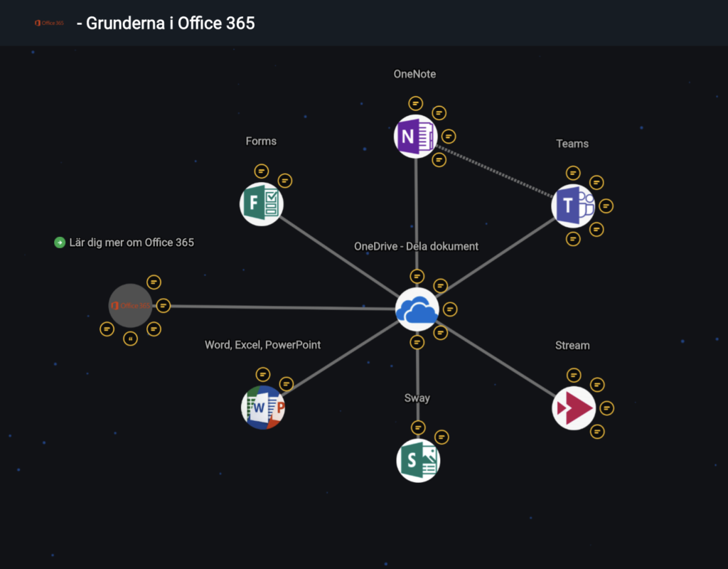Click the OneDrive - Dela dokument label
This screenshot has height=569, width=728.
click(x=416, y=246)
